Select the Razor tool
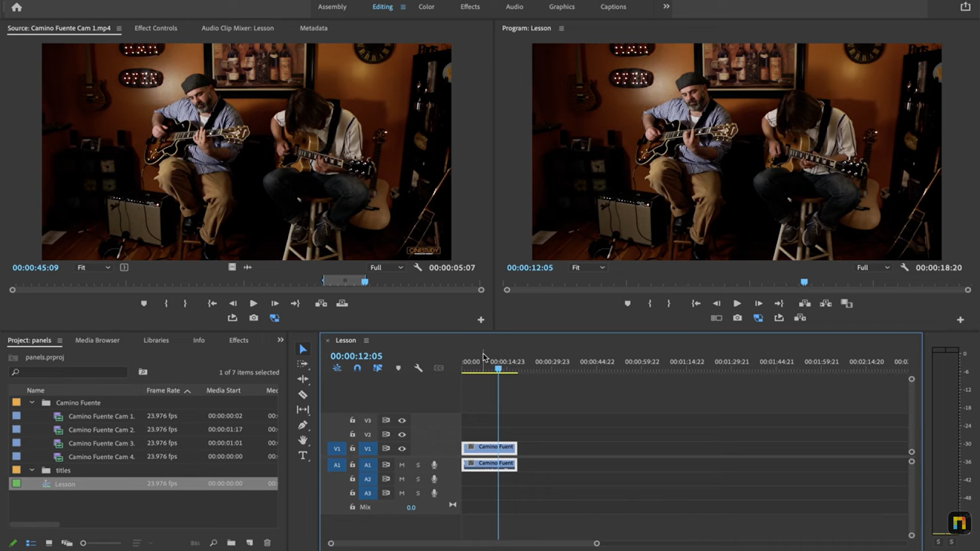 tap(303, 394)
